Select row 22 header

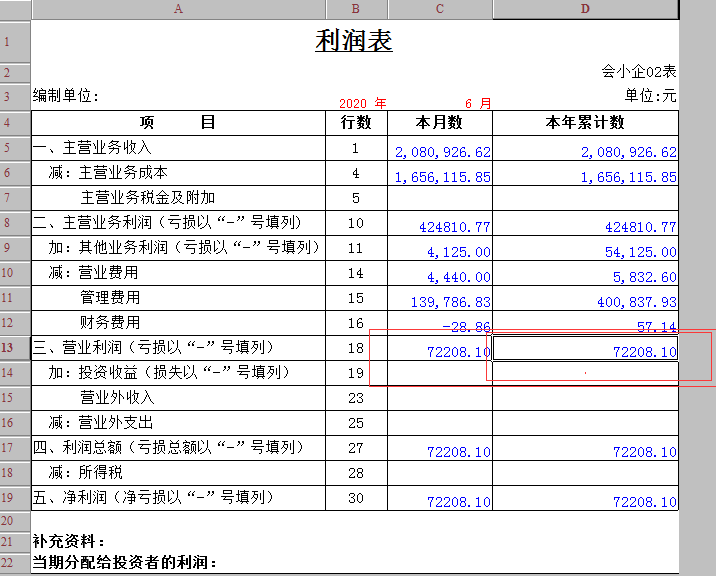point(15,562)
